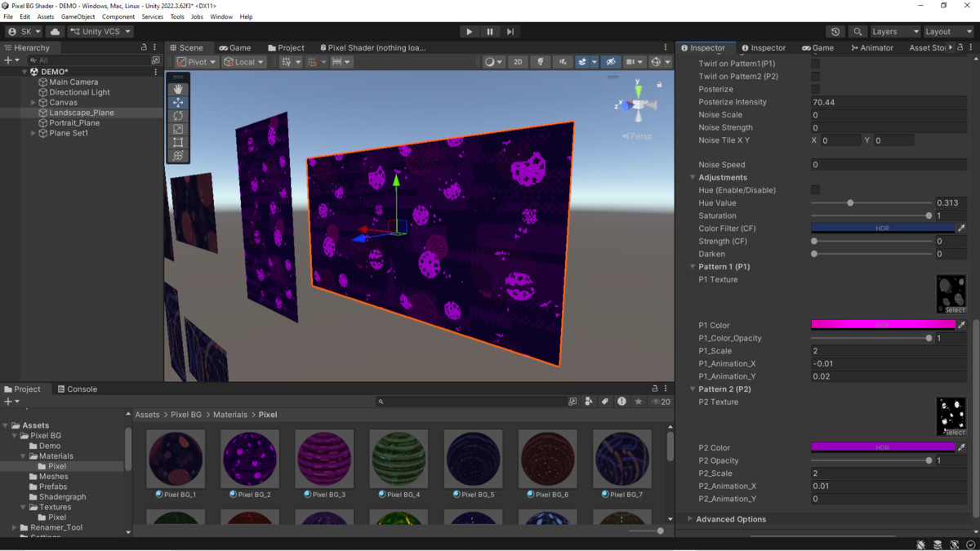Enable Hue (Enable/Disable) checkbox
The image size is (980, 551).
click(x=815, y=190)
